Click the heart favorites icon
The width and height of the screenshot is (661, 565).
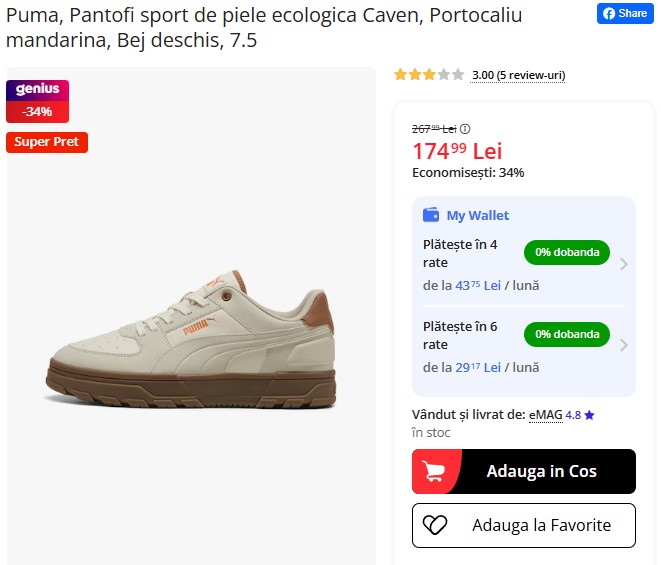(437, 525)
